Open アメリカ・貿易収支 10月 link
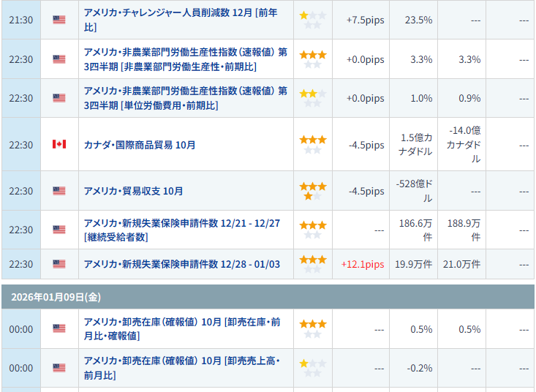The height and width of the screenshot is (392, 536). [x=134, y=191]
